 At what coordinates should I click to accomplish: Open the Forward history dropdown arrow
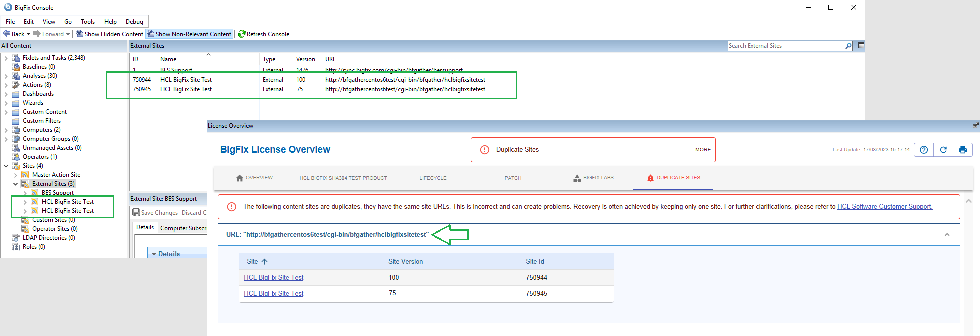(68, 34)
